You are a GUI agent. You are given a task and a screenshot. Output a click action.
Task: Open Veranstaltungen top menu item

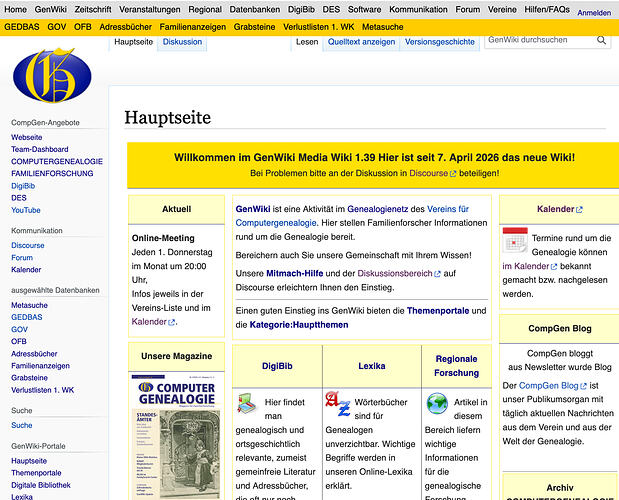click(x=150, y=9)
